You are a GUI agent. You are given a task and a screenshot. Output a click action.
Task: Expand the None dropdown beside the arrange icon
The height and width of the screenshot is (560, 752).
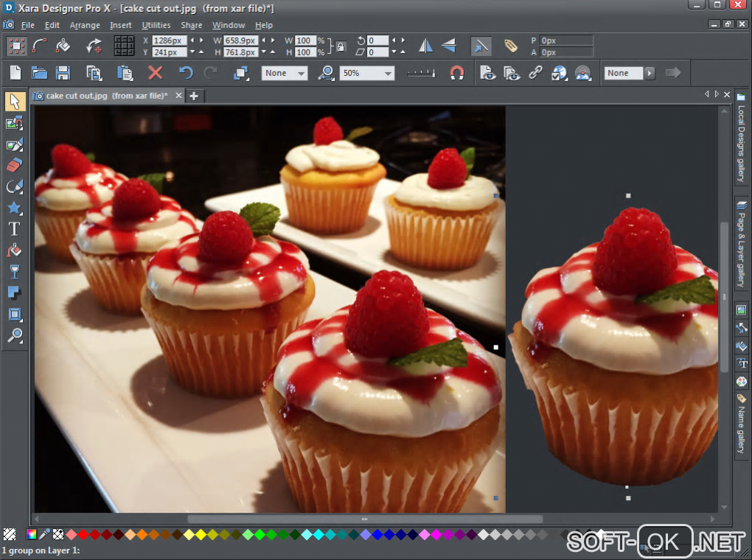pos(301,74)
